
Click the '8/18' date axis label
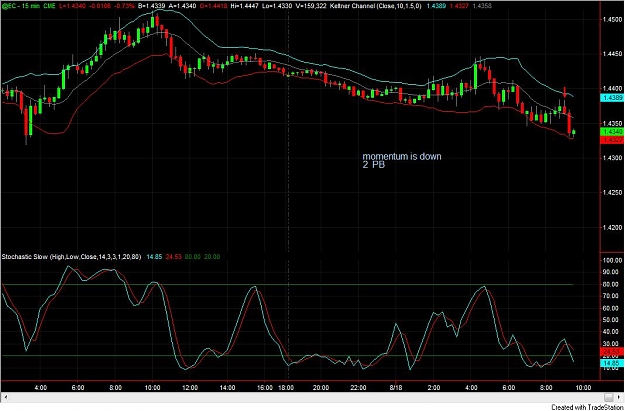pos(395,387)
